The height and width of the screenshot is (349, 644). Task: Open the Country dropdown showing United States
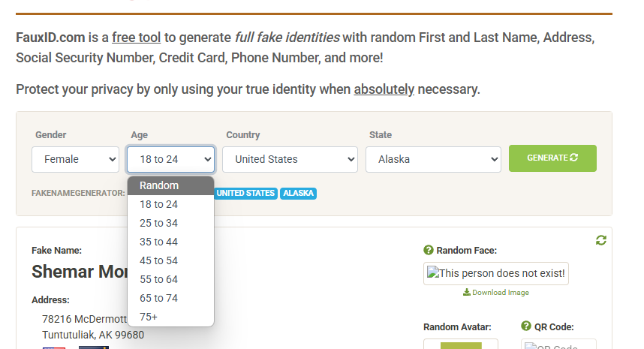tap(290, 159)
